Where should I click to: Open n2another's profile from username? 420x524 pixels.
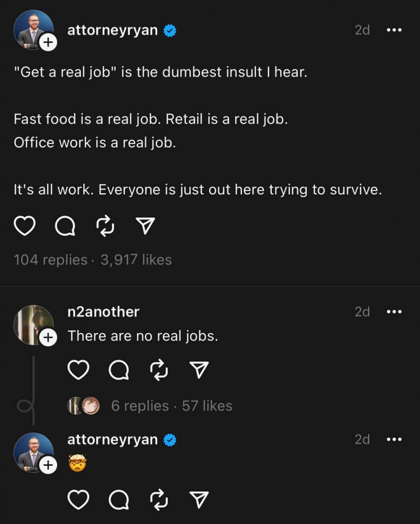[x=103, y=312]
